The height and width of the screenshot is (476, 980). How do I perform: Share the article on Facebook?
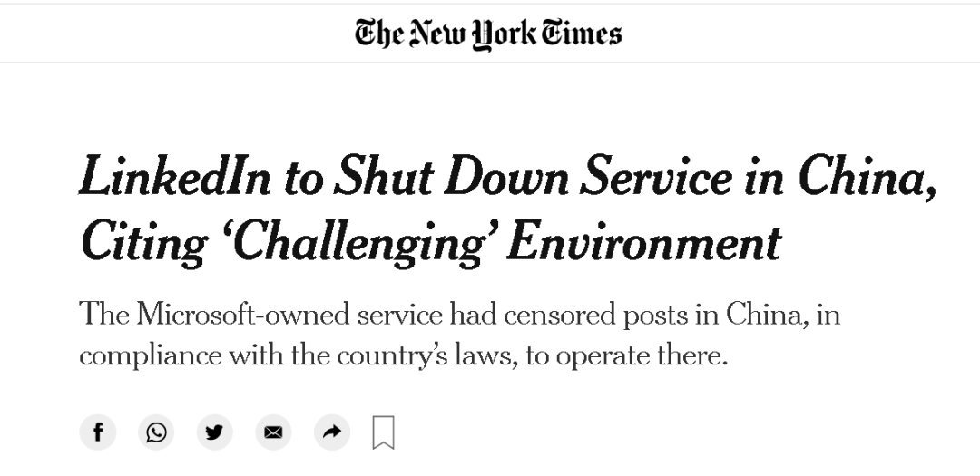coord(97,432)
